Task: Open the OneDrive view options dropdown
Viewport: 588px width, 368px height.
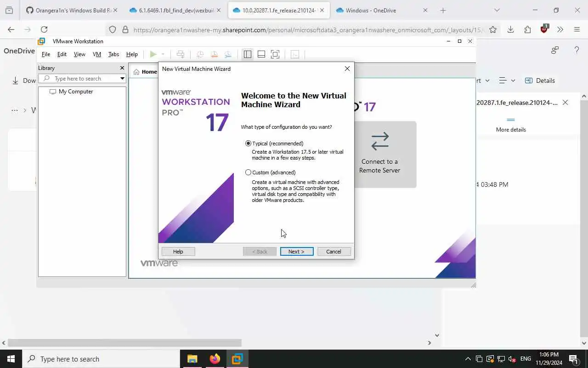Action: click(507, 80)
